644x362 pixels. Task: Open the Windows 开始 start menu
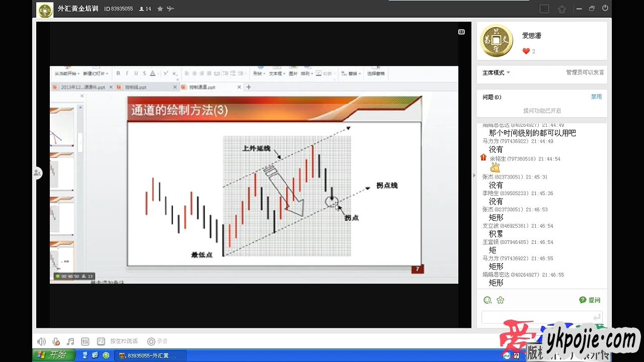(x=53, y=355)
